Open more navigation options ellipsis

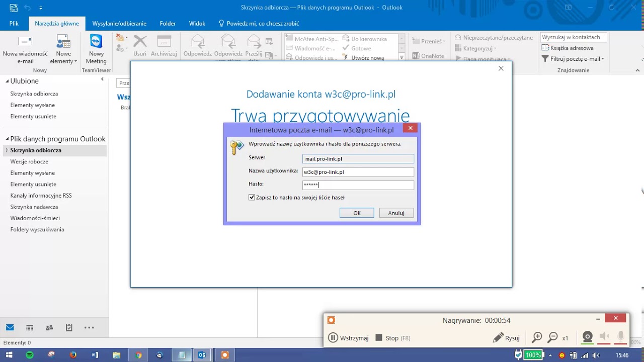click(89, 327)
